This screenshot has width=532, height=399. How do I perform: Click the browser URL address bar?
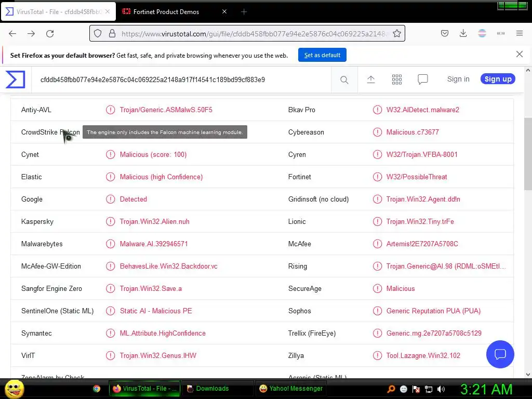coord(247,34)
